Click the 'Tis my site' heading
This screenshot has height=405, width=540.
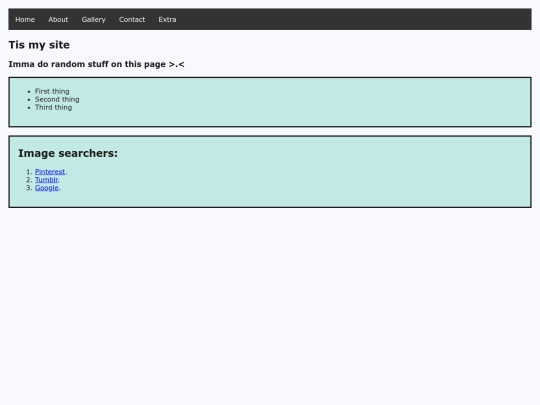coord(39,45)
